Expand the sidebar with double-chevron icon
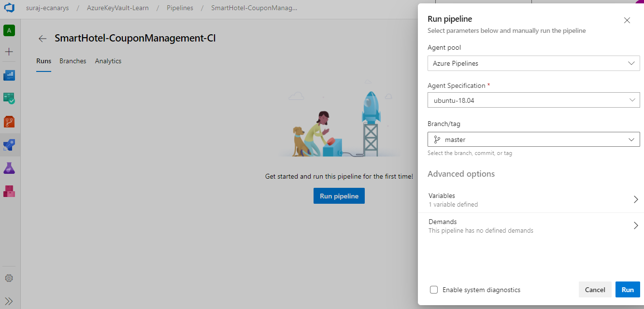Screen dimensions: 644x309 click(9, 300)
